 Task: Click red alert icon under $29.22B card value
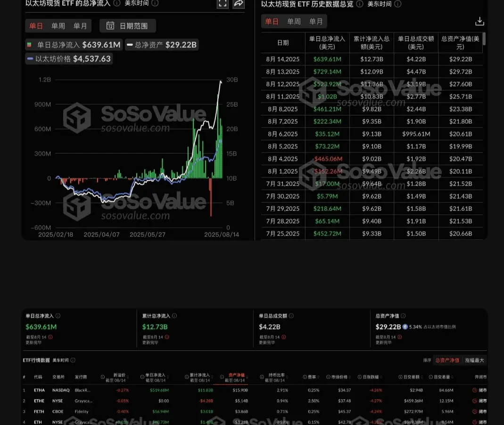(399, 337)
